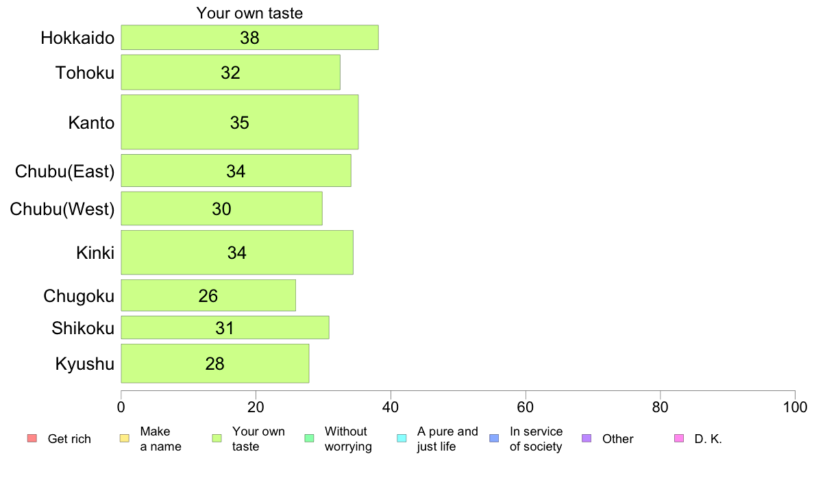The width and height of the screenshot is (814, 504).
Task: Click the Get rich red legend swatch
Action: pyautogui.click(x=32, y=438)
